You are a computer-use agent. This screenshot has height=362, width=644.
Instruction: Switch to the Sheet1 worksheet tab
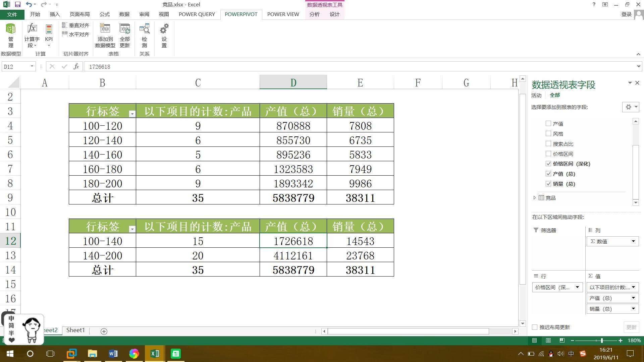point(75,330)
